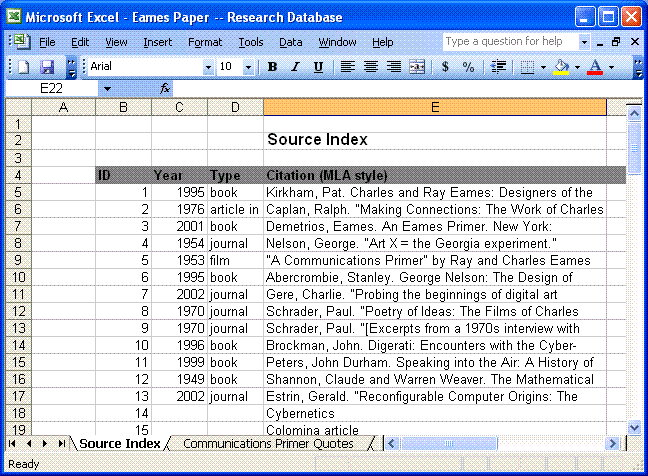648x476 pixels.
Task: Open the Help menu
Action: tap(383, 42)
